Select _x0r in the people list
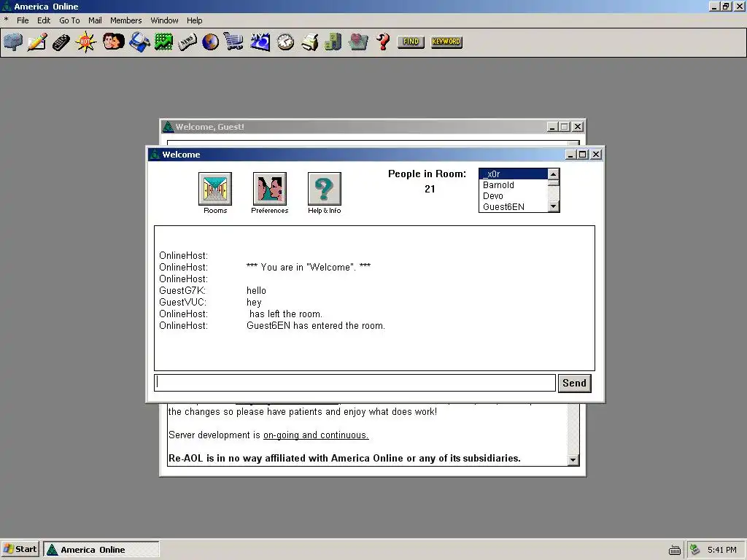747x560 pixels. (513, 174)
